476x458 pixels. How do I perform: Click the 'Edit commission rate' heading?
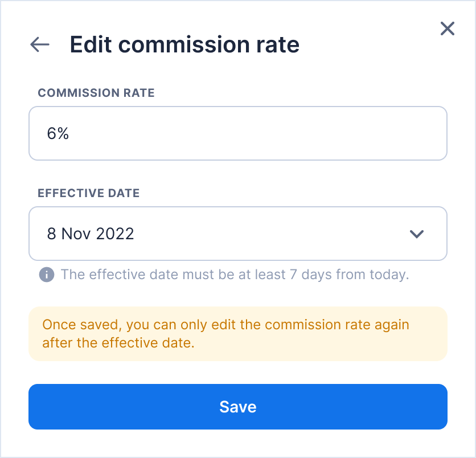[184, 44]
